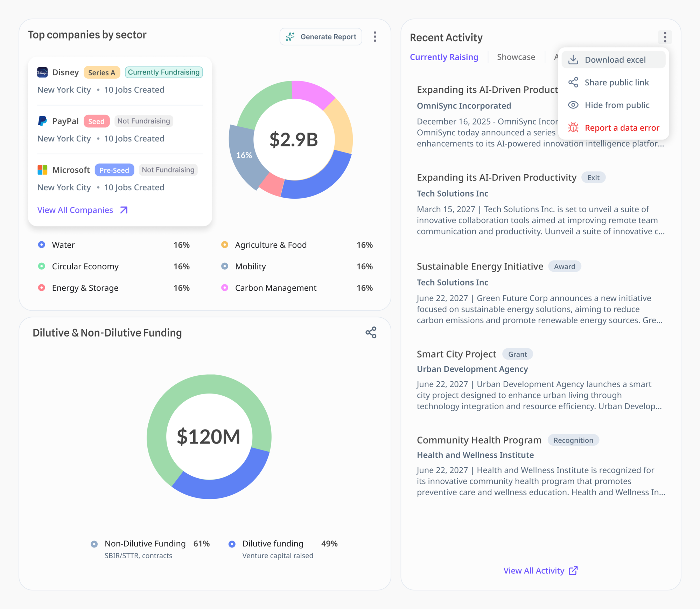Click the Generate Report button
The image size is (700, 609).
321,37
